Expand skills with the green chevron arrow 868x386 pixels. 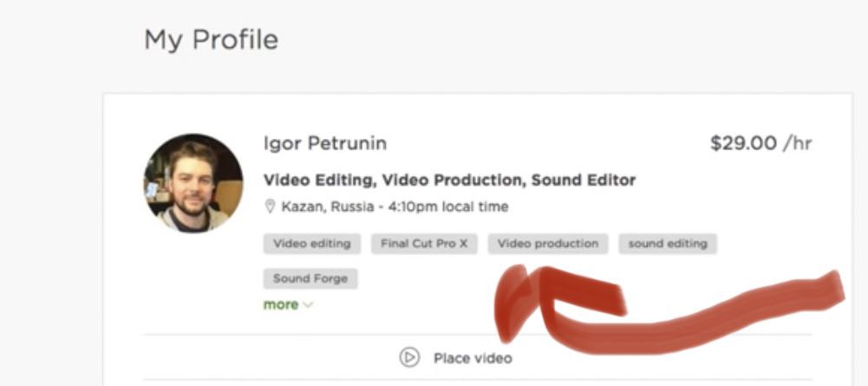[x=309, y=305]
